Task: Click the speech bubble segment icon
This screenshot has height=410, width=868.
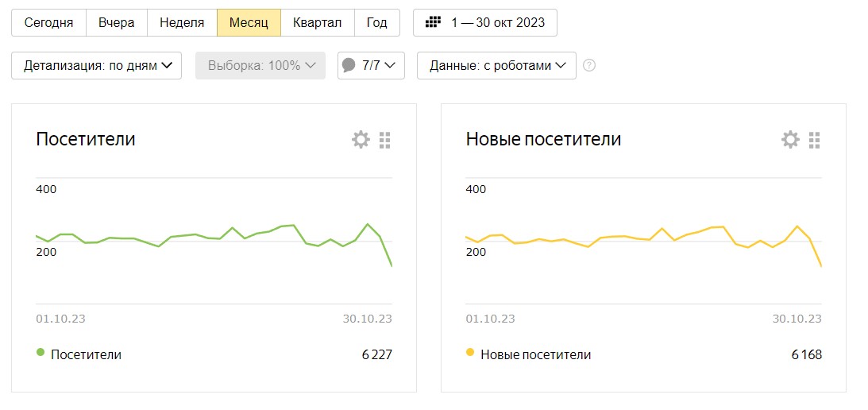Action: click(349, 65)
